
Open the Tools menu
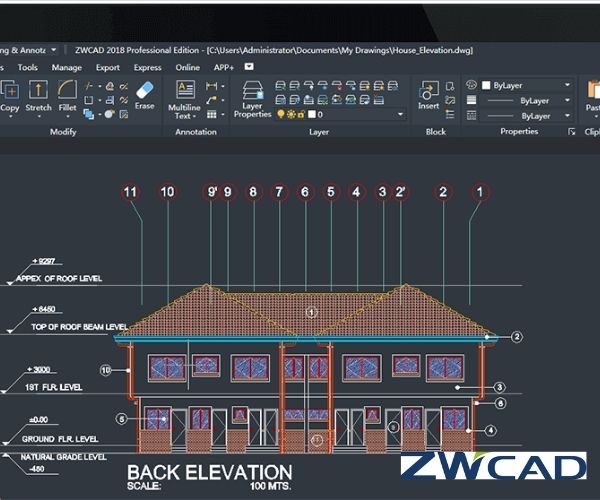28,67
